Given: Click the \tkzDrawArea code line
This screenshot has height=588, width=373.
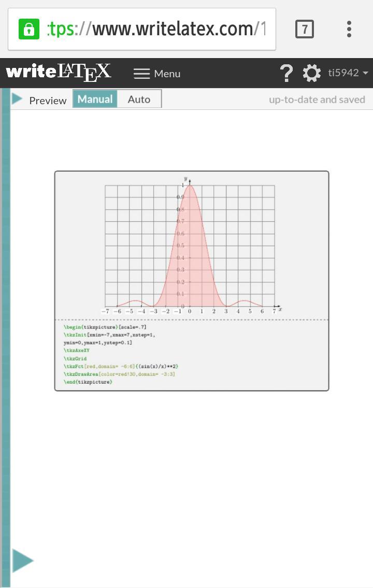Looking at the screenshot, I should pos(119,374).
